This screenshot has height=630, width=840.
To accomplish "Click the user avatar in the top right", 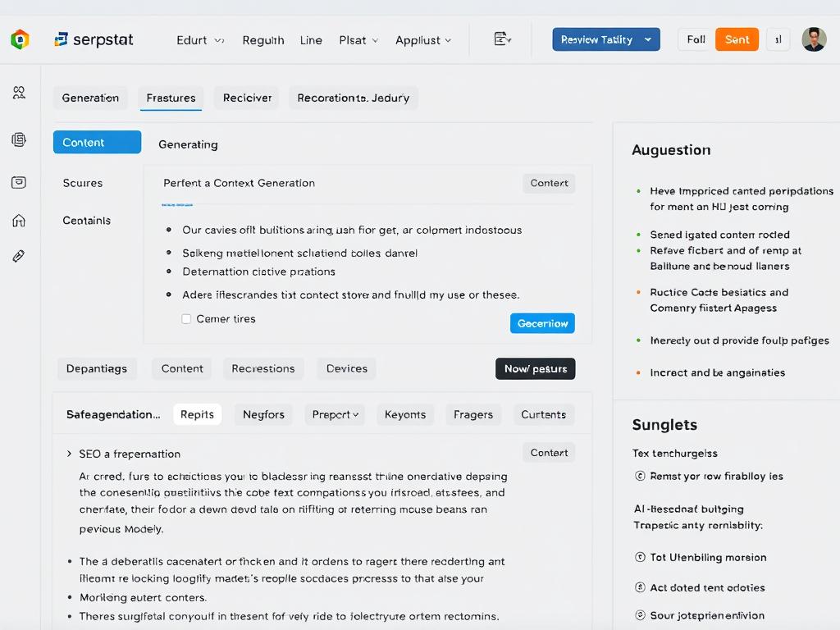I will tap(814, 39).
